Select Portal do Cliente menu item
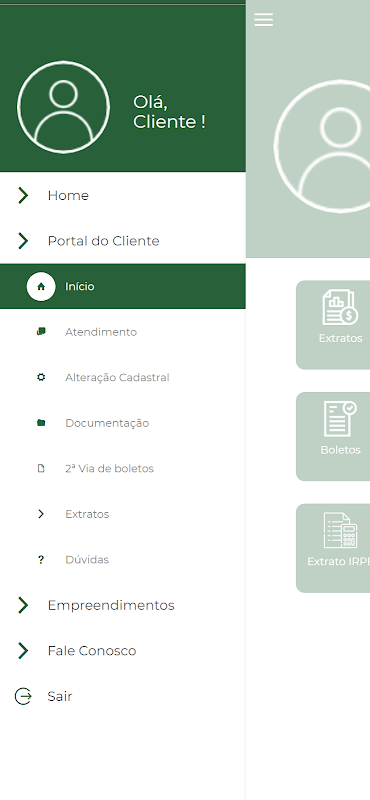370x800 pixels. coord(103,241)
